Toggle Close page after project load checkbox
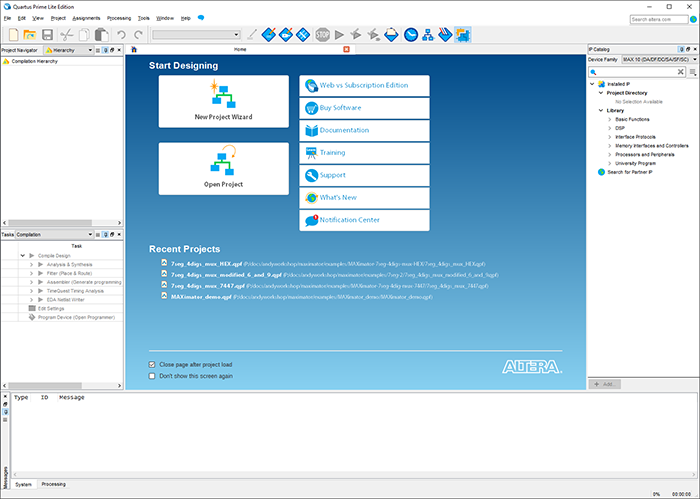This screenshot has height=499, width=700. point(152,365)
